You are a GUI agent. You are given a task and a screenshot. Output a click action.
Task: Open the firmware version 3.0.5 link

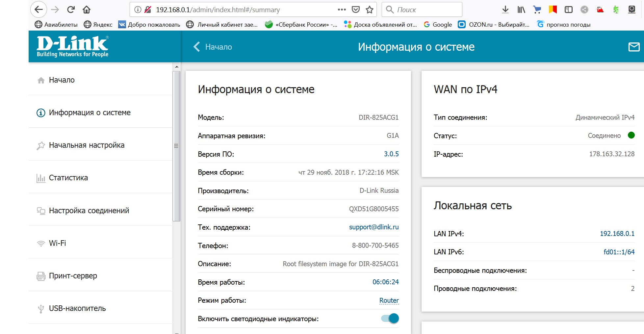pos(391,154)
